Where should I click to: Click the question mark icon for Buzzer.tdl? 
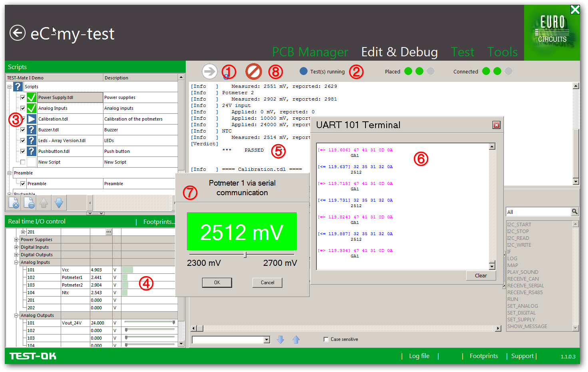(32, 130)
